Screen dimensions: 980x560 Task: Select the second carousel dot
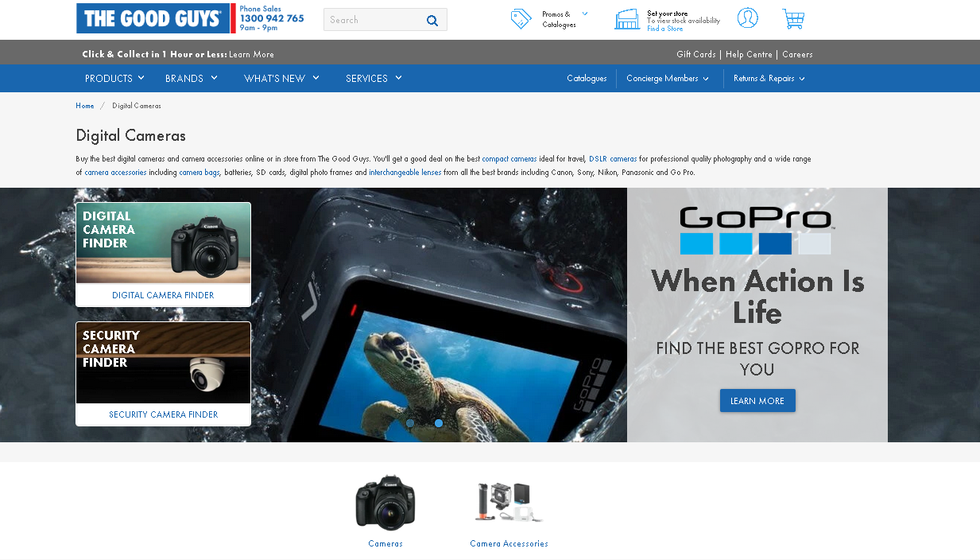coord(438,423)
